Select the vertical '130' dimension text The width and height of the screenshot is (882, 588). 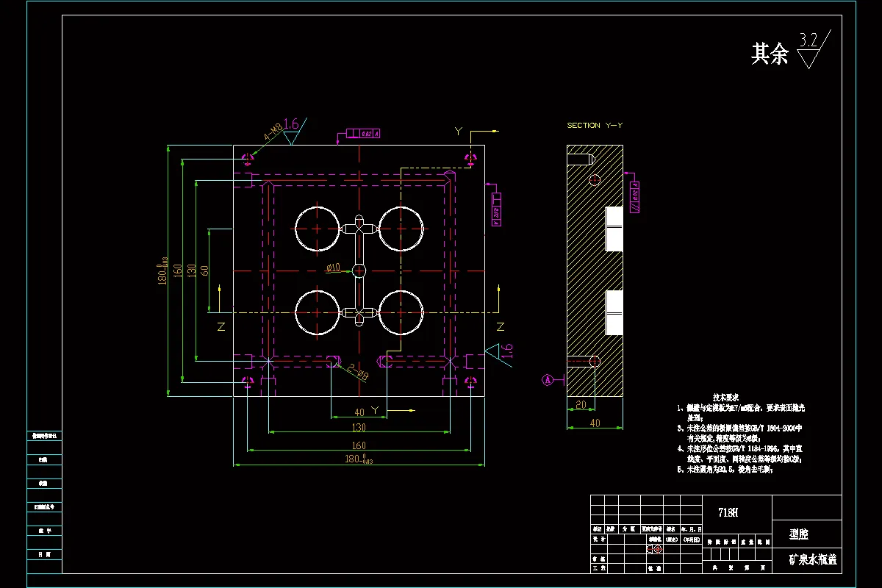coord(191,270)
